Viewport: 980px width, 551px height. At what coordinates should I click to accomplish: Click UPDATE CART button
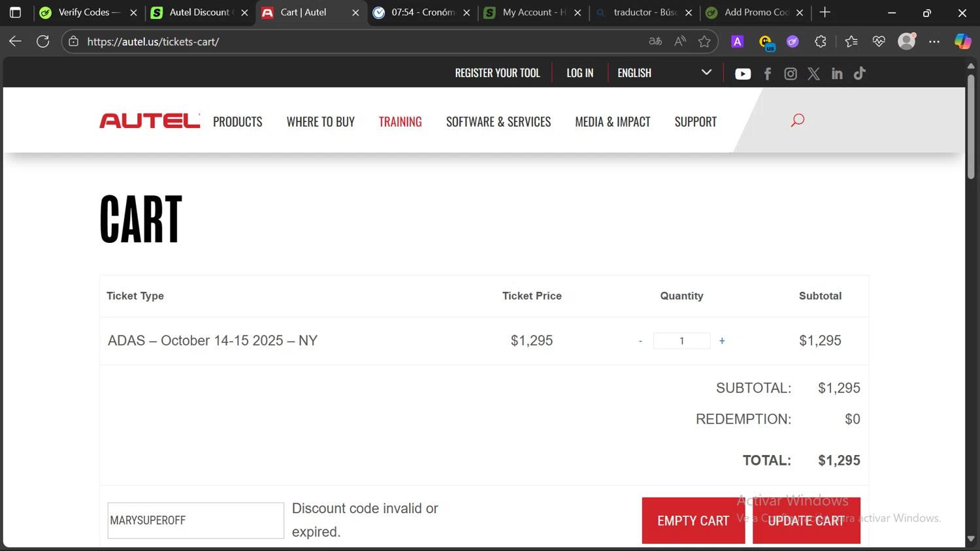806,520
